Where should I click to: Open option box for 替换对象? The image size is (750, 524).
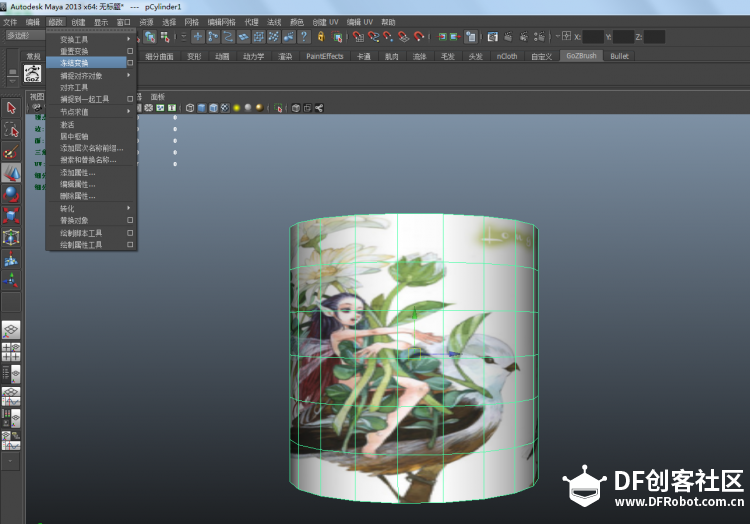tap(130, 220)
